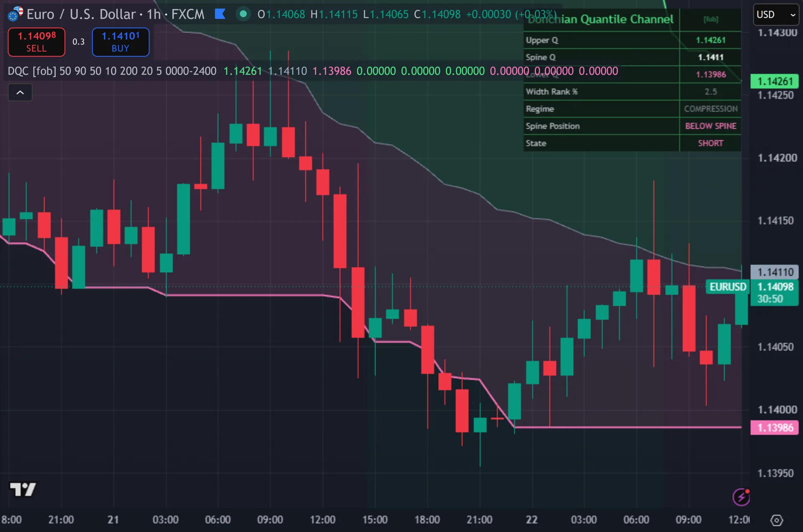Click the green 1.14261 value in DQC legend

[243, 71]
